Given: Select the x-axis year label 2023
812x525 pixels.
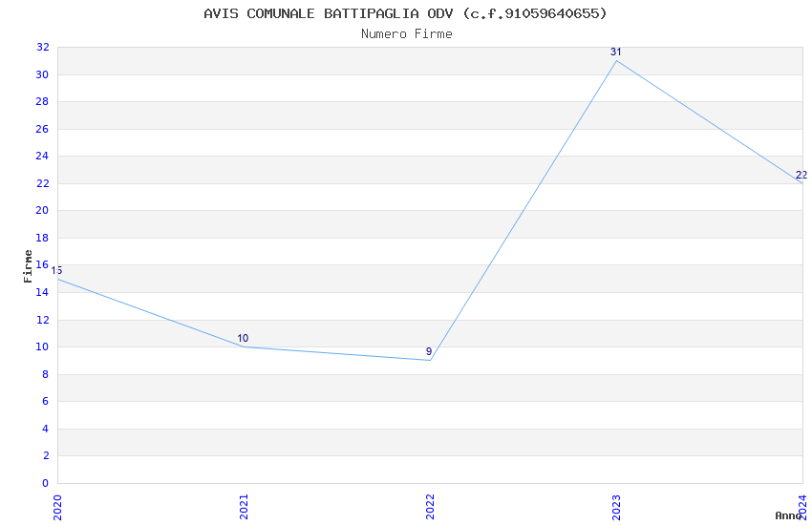Looking at the screenshot, I should pos(616,508).
